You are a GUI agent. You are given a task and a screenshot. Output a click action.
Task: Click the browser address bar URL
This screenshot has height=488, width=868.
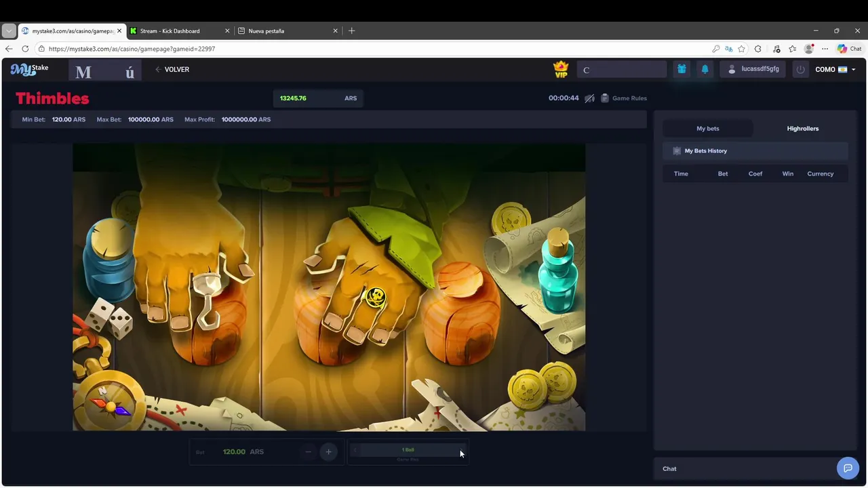(x=132, y=49)
